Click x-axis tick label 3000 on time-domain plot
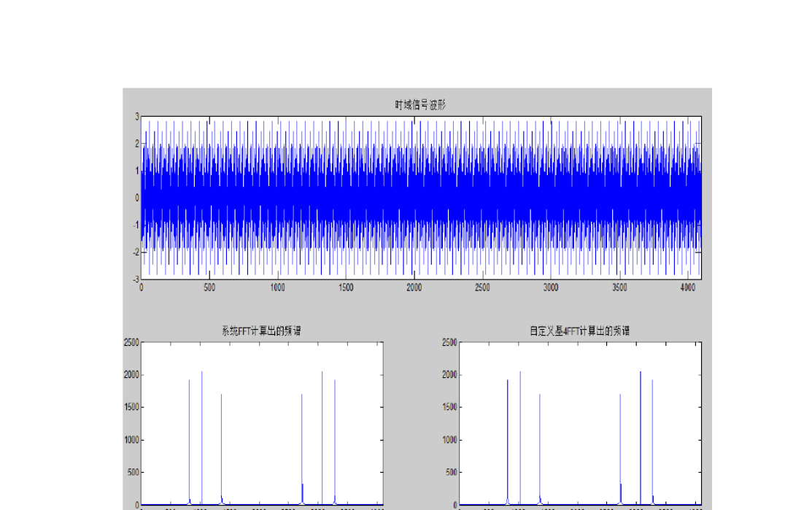 tap(550, 287)
